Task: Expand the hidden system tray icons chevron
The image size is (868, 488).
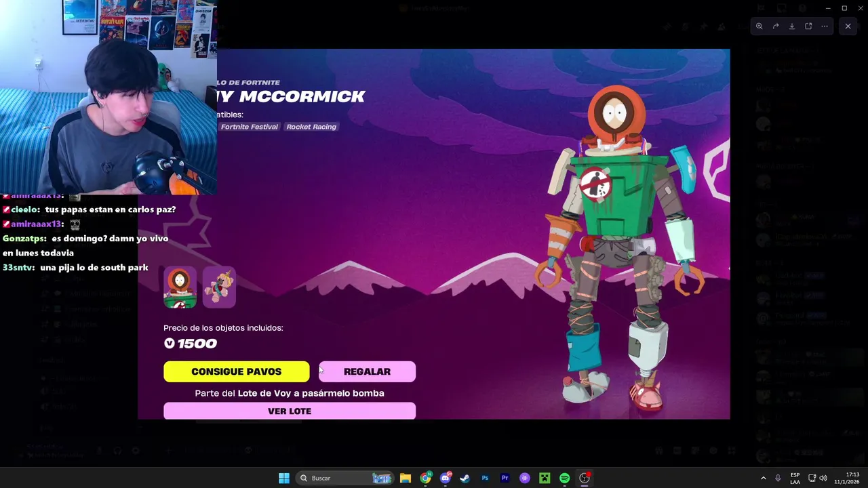Action: point(763,478)
